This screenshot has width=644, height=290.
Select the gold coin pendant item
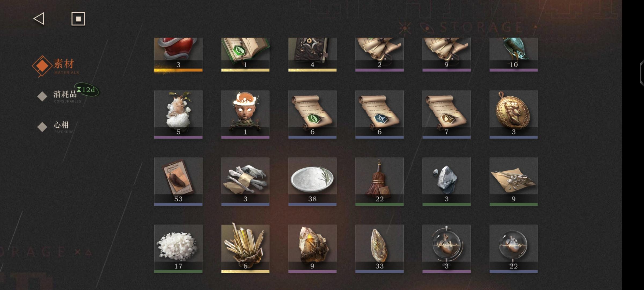[514, 114]
